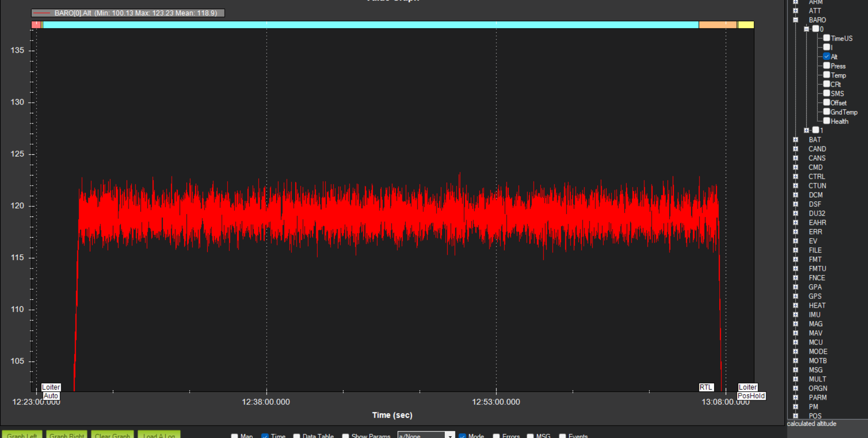868x438 pixels.
Task: Enable the Press field checkbox
Action: [827, 65]
